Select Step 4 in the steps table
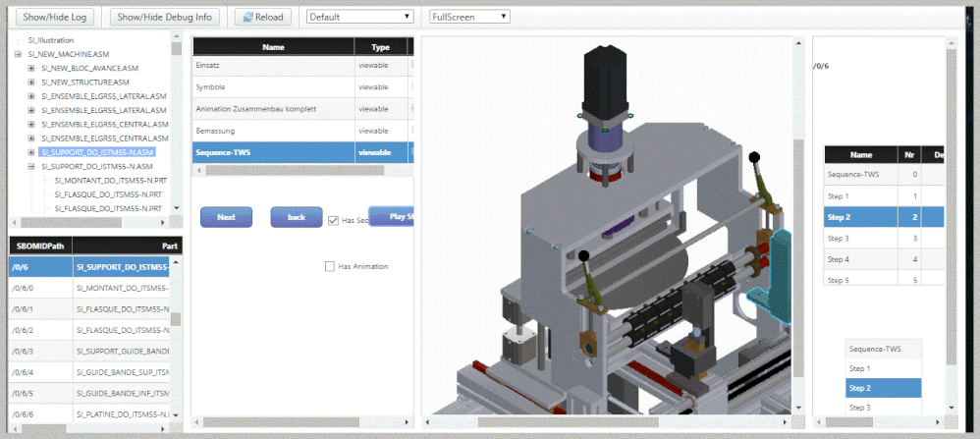Image resolution: width=980 pixels, height=439 pixels. tap(884, 259)
